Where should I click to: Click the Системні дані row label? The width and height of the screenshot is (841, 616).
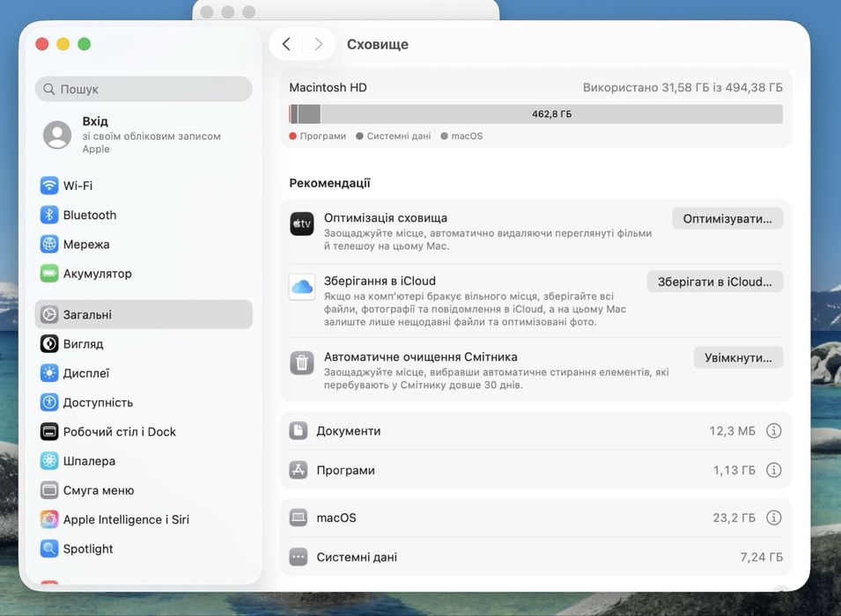point(357,557)
